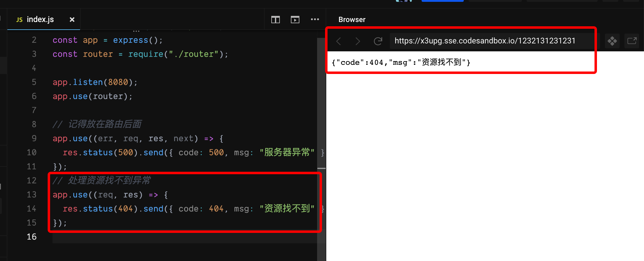Click line number 16 in the gutter
The width and height of the screenshot is (644, 261).
click(31, 237)
